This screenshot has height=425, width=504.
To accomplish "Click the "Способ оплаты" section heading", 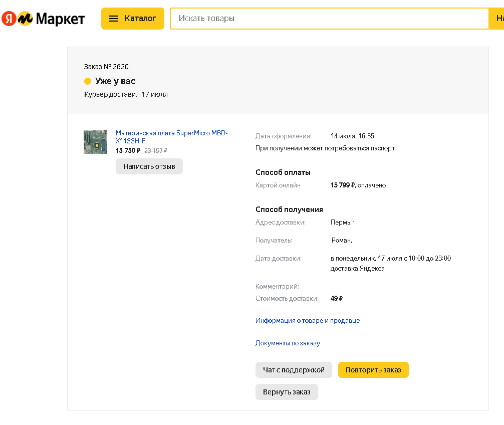I will click(x=283, y=172).
